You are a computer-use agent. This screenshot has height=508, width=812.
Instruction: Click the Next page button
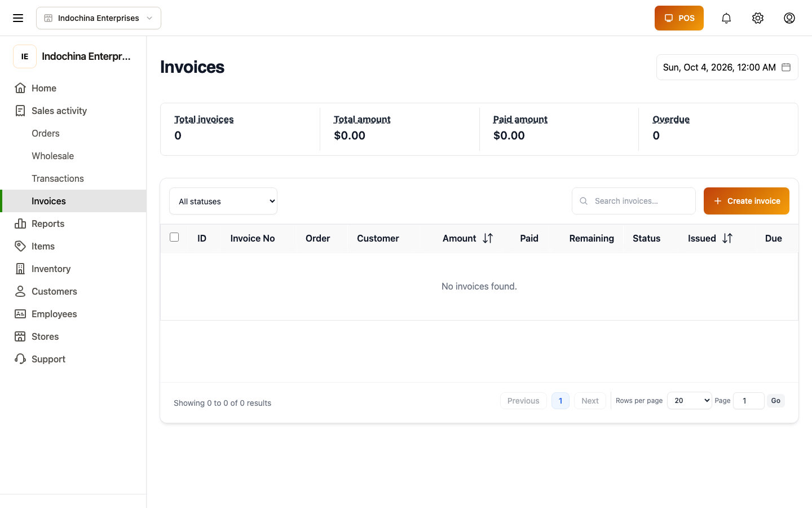click(x=590, y=401)
